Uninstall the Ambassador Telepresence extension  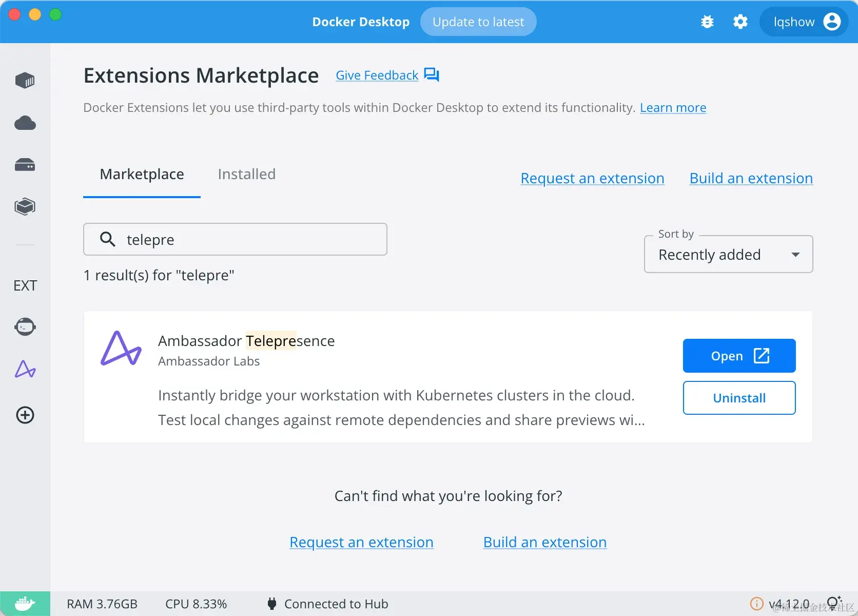[738, 397]
